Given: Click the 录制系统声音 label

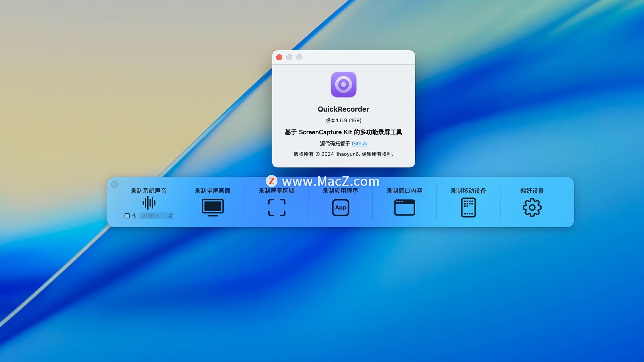Looking at the screenshot, I should point(149,191).
